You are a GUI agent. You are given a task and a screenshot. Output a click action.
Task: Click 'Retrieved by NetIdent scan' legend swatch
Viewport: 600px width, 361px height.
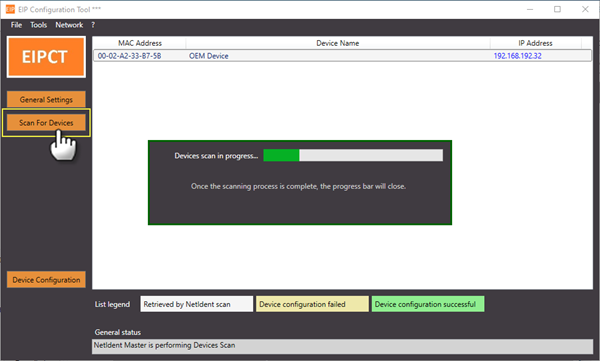pyautogui.click(x=197, y=304)
